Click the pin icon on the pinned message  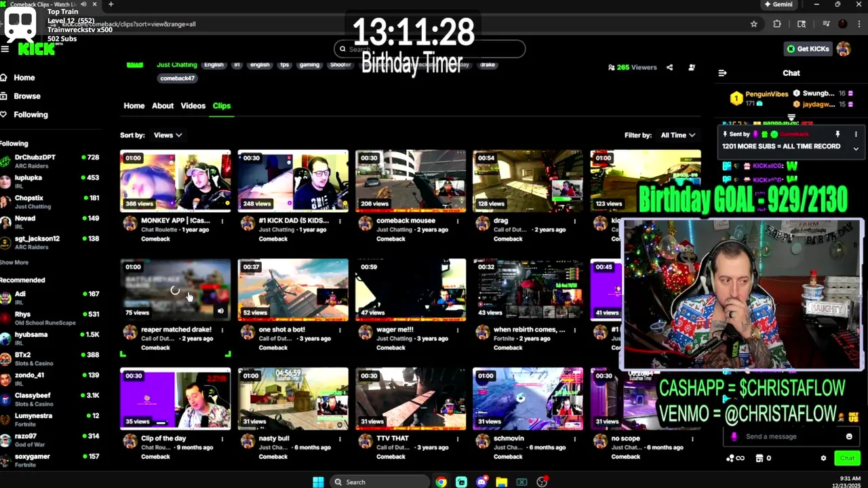(x=837, y=134)
